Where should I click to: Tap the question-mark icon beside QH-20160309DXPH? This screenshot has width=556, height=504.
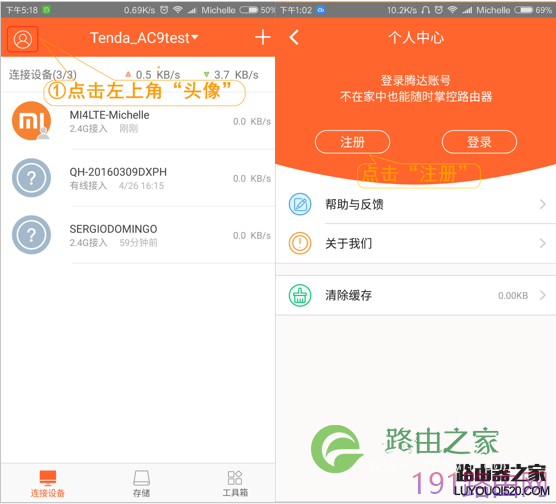(x=31, y=177)
